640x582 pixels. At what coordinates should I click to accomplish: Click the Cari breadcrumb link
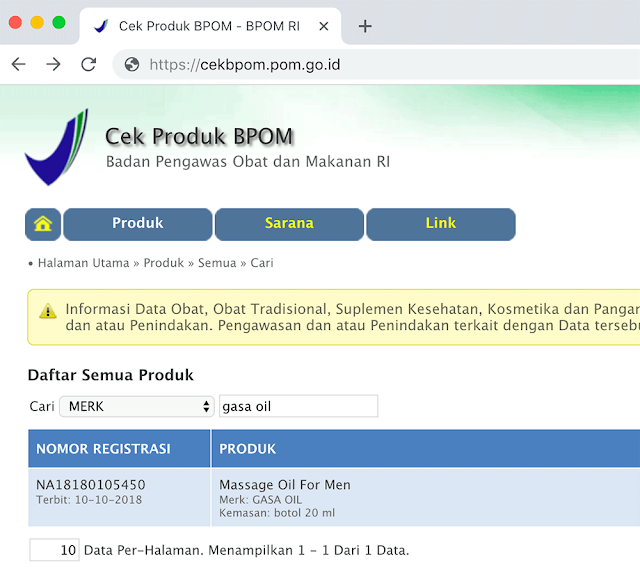click(x=262, y=263)
